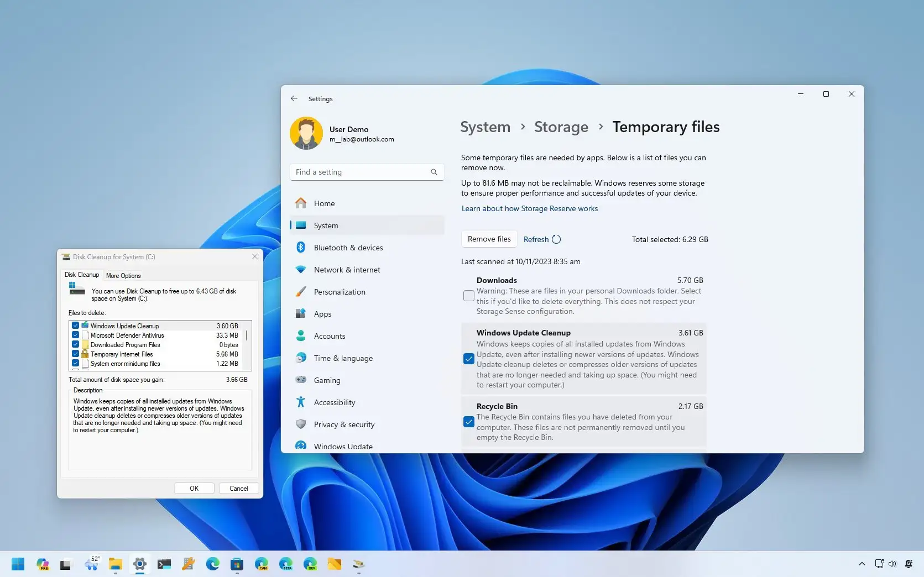The image size is (924, 577).
Task: Go to System breadcrumb
Action: [x=485, y=127]
